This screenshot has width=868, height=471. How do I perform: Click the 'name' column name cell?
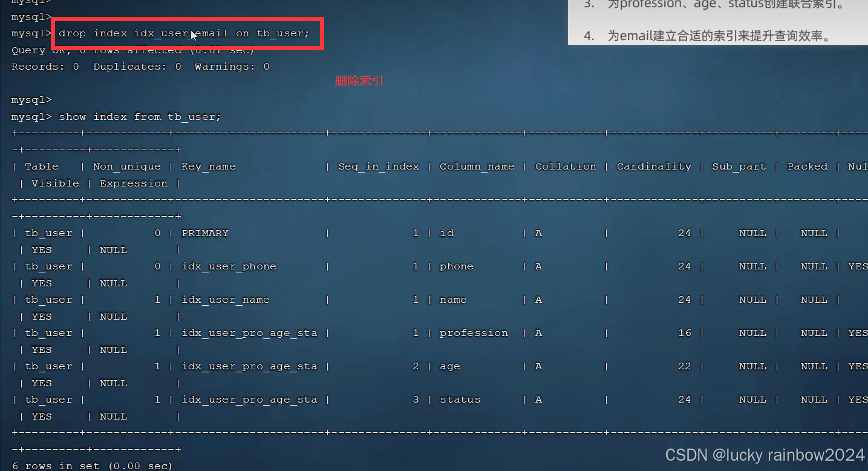[453, 300]
